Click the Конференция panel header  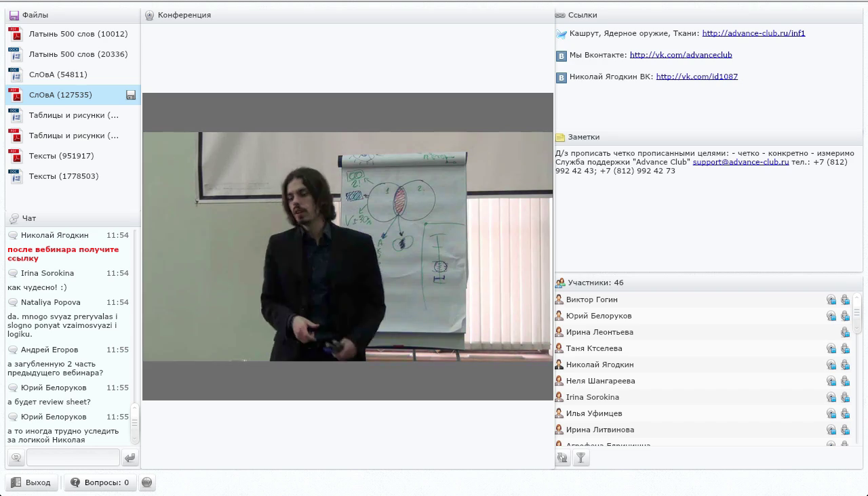(348, 15)
